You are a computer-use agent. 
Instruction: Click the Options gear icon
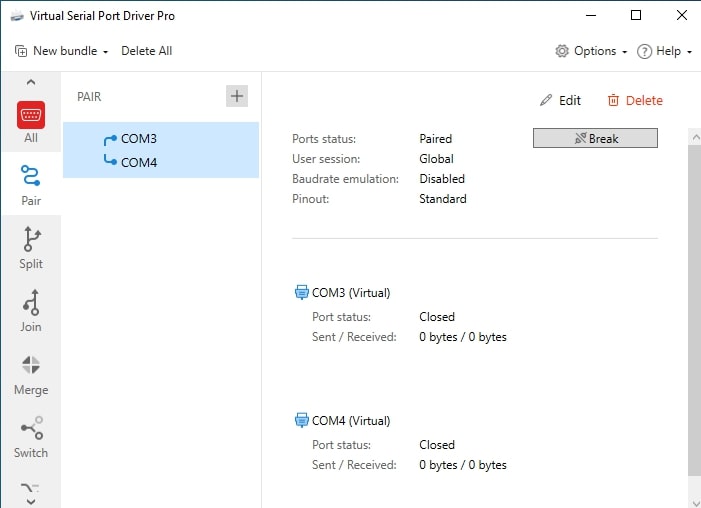[x=562, y=51]
